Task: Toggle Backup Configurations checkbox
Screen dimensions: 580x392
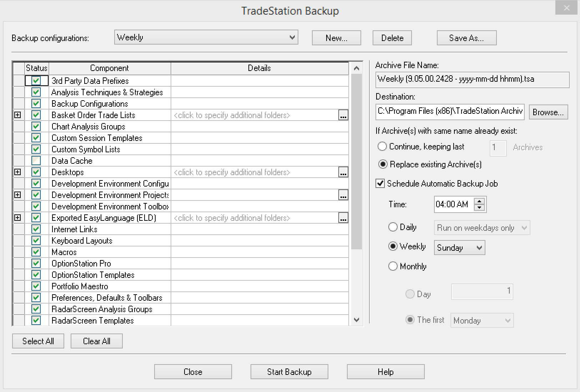Action: (36, 103)
